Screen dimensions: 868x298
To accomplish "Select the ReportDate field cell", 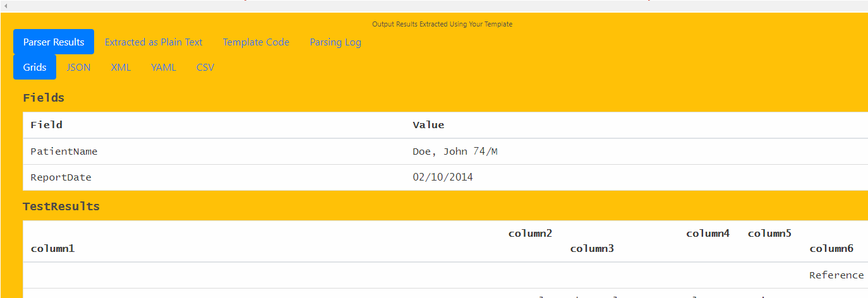I will click(61, 177).
